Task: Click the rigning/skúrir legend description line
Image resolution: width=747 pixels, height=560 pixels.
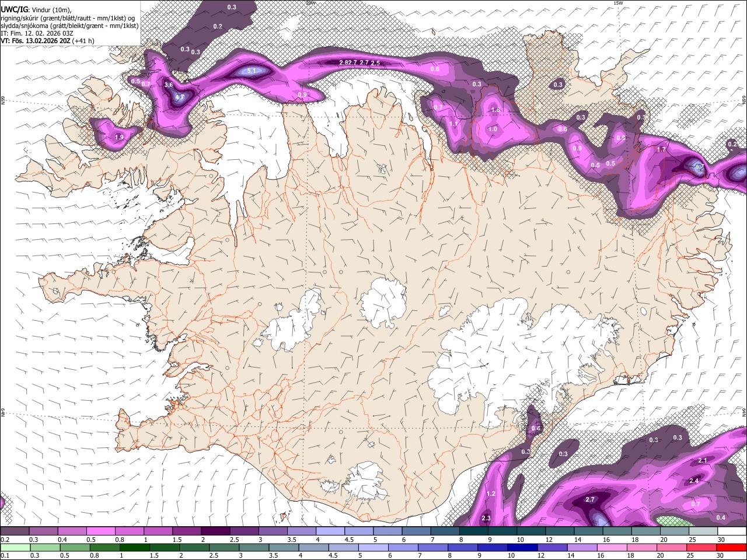Action: coord(68,17)
